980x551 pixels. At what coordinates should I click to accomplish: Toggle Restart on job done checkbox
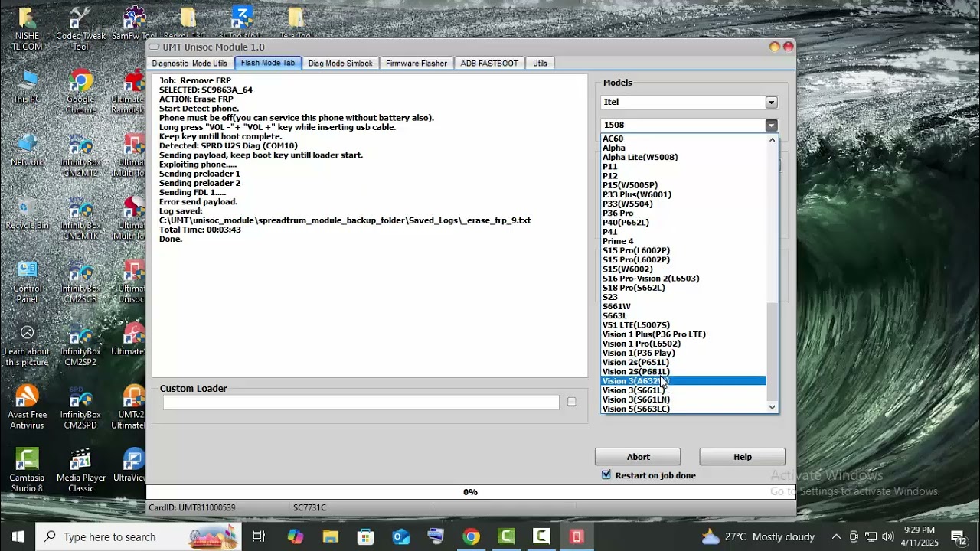pyautogui.click(x=606, y=475)
